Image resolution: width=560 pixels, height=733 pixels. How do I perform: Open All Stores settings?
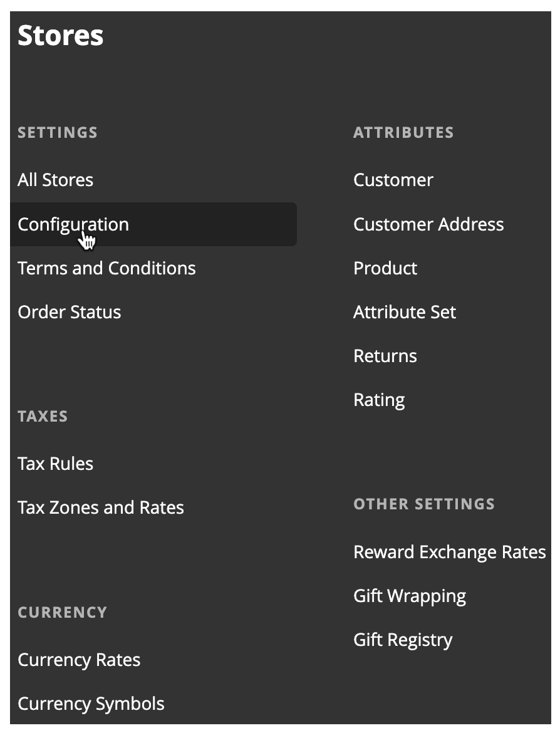coord(55,180)
